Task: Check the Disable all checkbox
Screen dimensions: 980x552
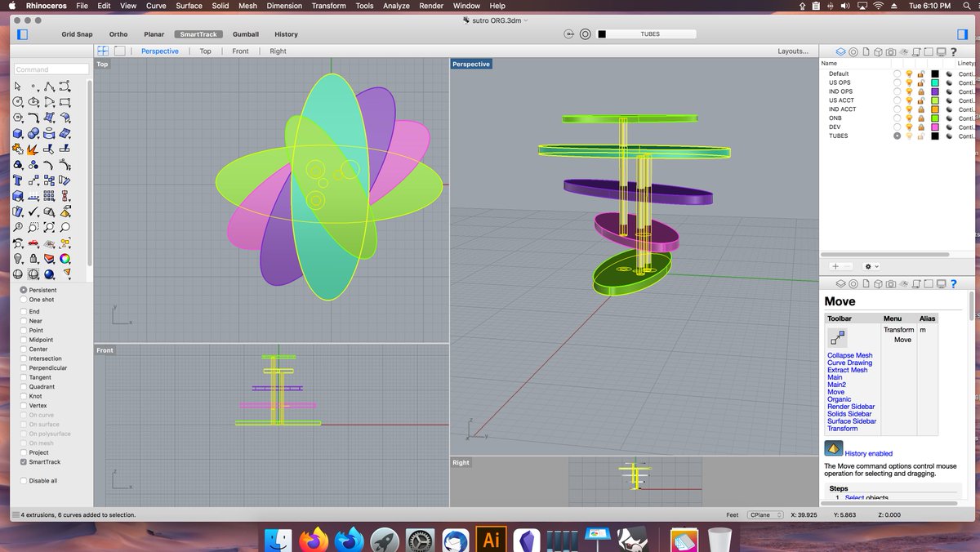Action: point(23,481)
